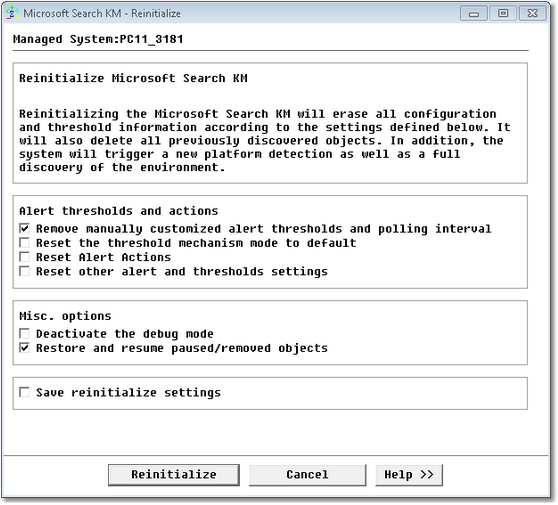Click the Microsoft Search KM title bar icon
The image size is (558, 505).
pyautogui.click(x=12, y=13)
